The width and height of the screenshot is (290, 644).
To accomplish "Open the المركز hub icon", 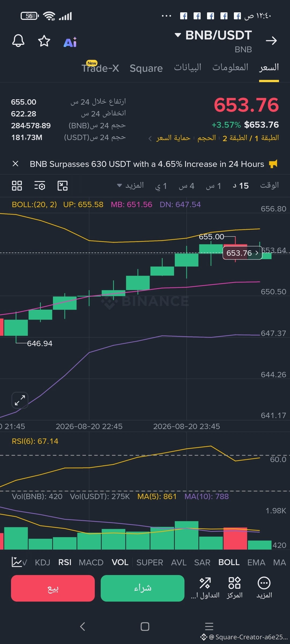I will coord(234,588).
